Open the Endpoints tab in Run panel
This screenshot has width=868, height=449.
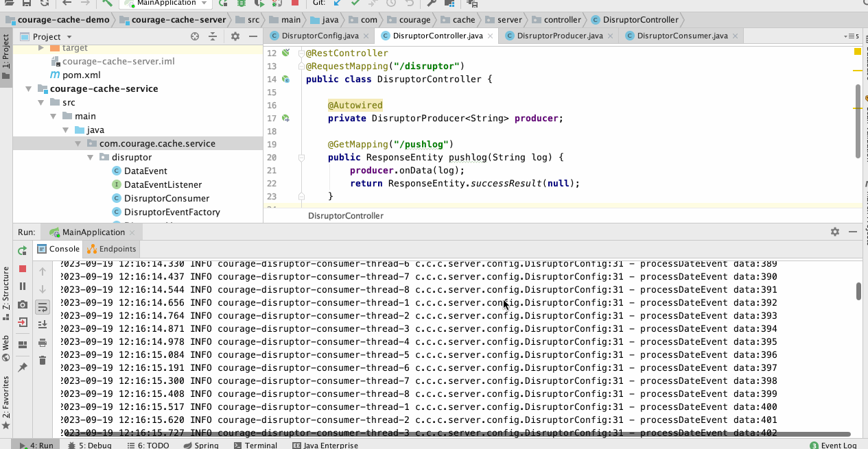(112, 249)
